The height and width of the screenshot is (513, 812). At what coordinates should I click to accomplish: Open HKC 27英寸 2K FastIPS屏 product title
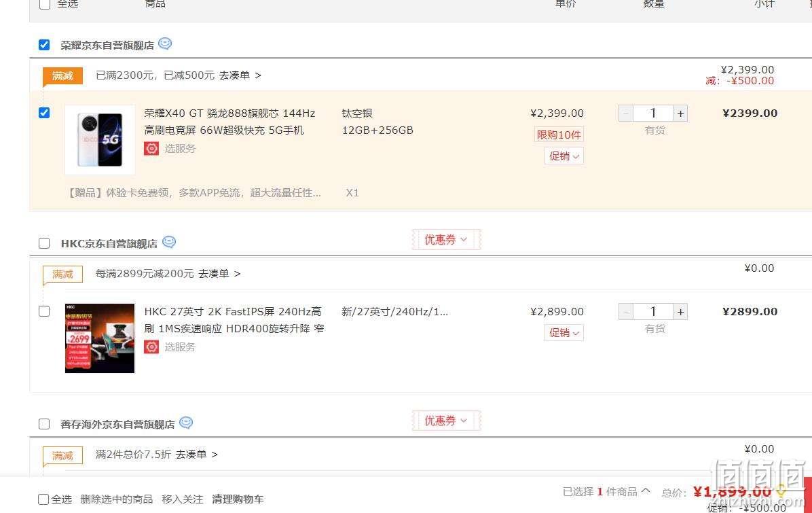(x=234, y=320)
